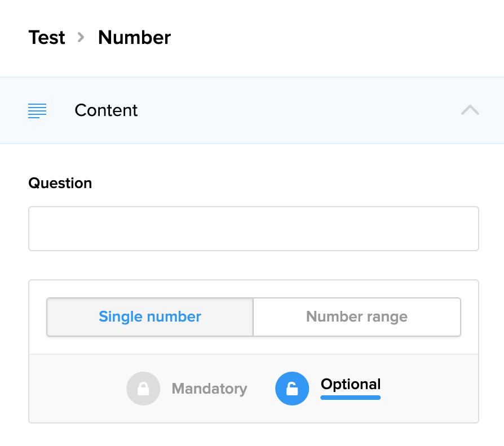This screenshot has height=446, width=504.
Task: Click the gray closed-lock Mandatory icon
Action: pyautogui.click(x=143, y=389)
